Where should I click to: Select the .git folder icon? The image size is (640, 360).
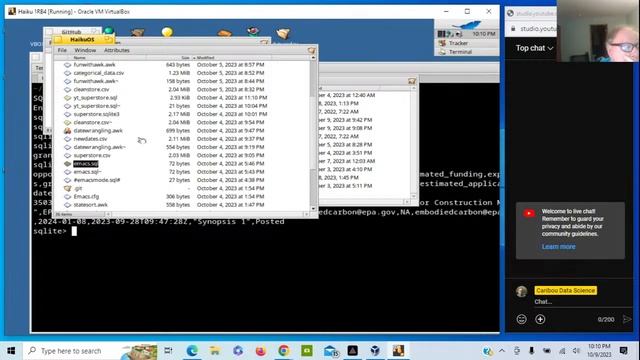[x=67, y=188]
